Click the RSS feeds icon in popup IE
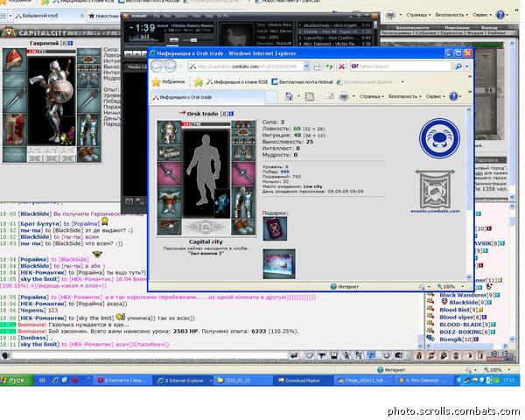 click(310, 96)
